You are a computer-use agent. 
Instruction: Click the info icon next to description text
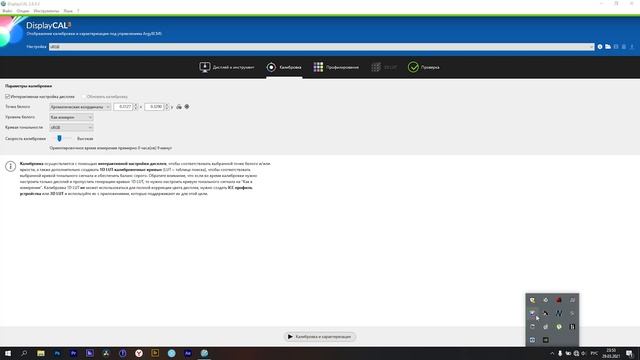[11, 166]
